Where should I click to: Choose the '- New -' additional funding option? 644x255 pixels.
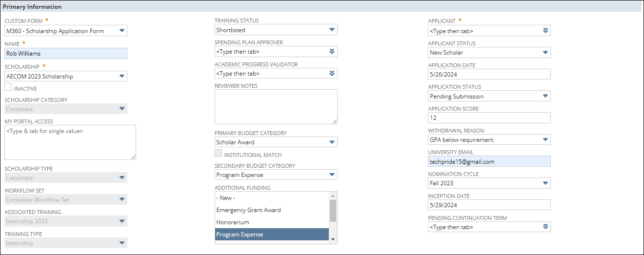pyautogui.click(x=272, y=198)
